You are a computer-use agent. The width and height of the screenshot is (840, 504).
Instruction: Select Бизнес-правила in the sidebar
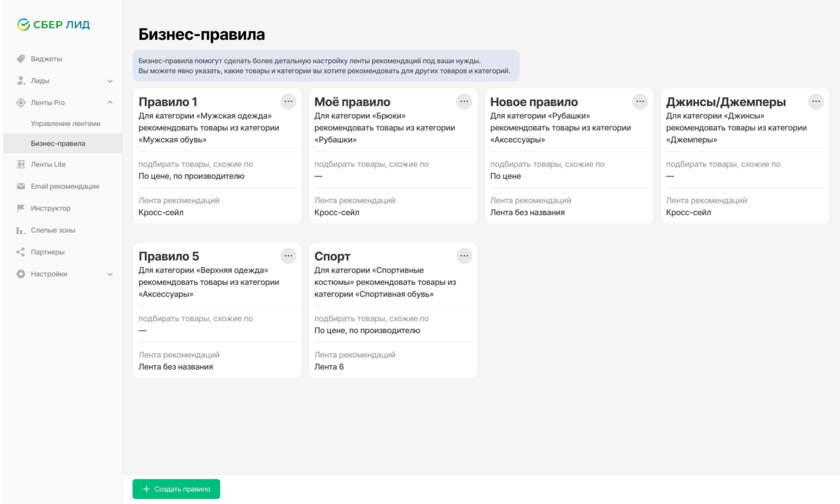pyautogui.click(x=58, y=144)
